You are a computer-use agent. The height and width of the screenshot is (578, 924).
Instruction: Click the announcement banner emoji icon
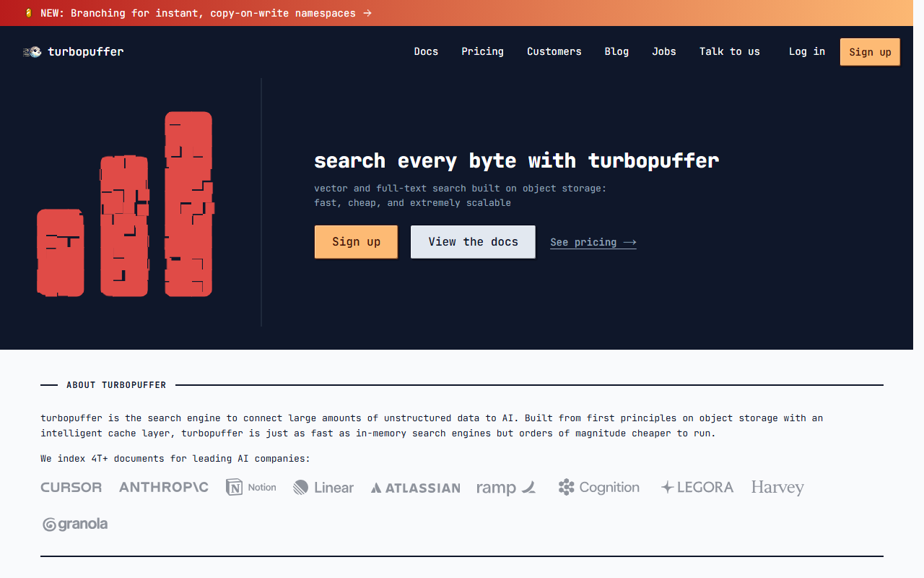(x=29, y=13)
